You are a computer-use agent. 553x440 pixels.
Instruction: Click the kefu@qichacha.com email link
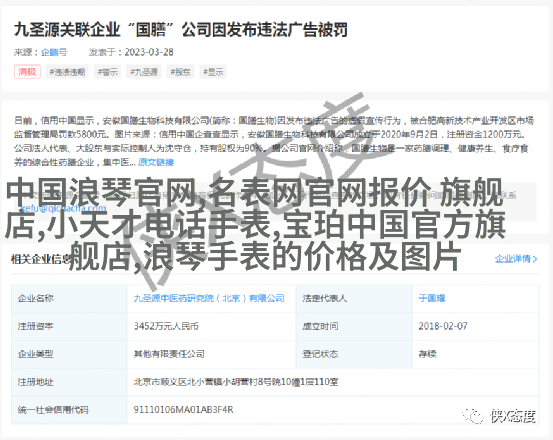tap(63, 208)
